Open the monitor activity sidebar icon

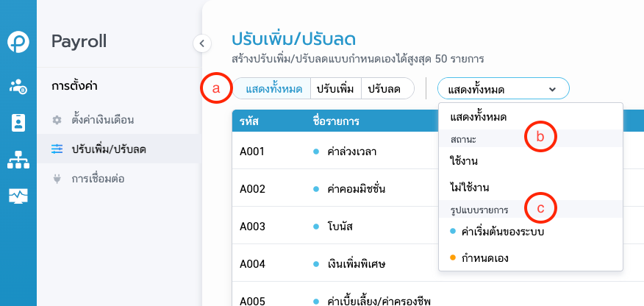tap(18, 196)
